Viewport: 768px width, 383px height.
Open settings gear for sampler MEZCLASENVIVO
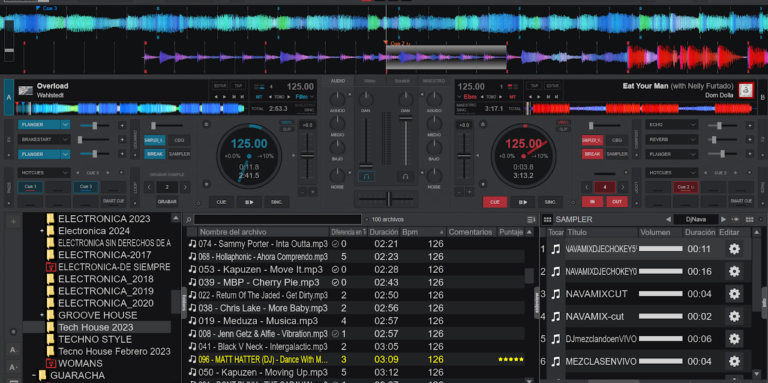point(734,361)
